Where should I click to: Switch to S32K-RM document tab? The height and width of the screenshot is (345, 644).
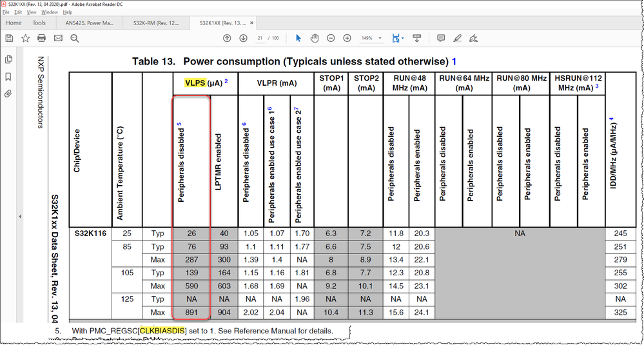tap(157, 23)
